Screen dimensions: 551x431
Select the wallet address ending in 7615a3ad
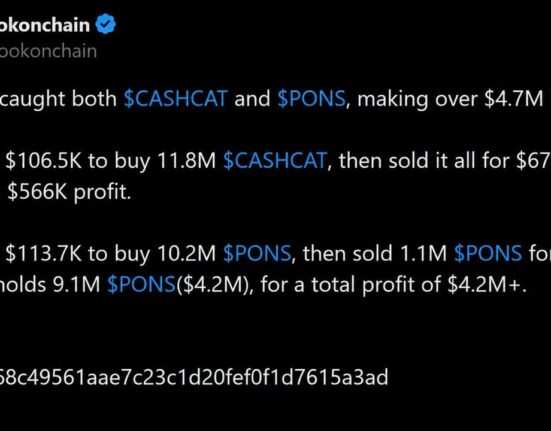[x=194, y=377]
